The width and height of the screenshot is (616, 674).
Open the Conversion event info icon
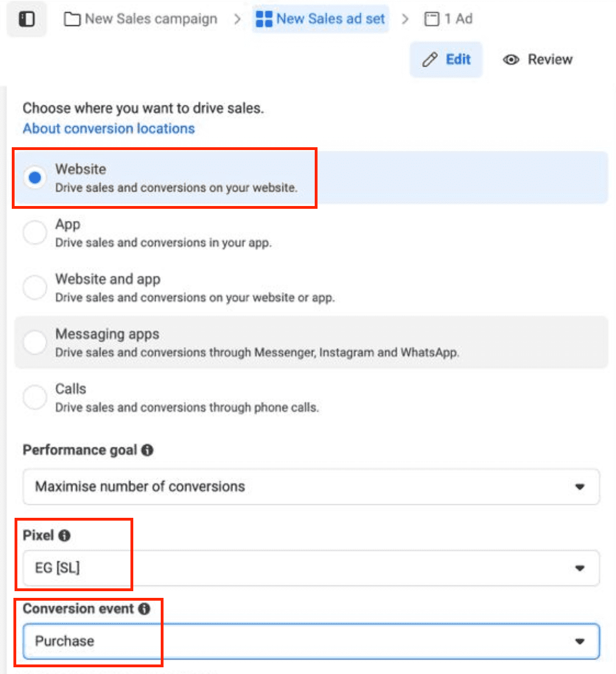[144, 609]
